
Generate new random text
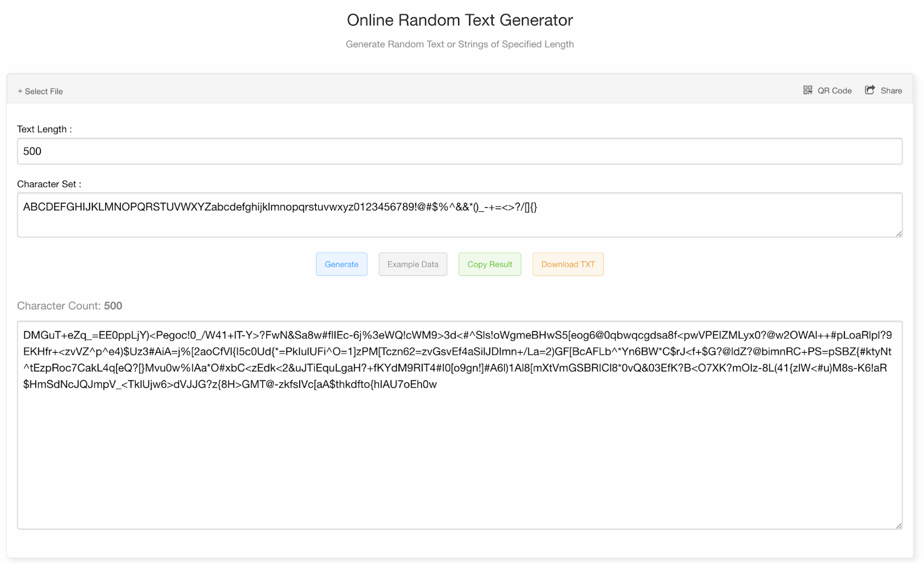pyautogui.click(x=341, y=264)
